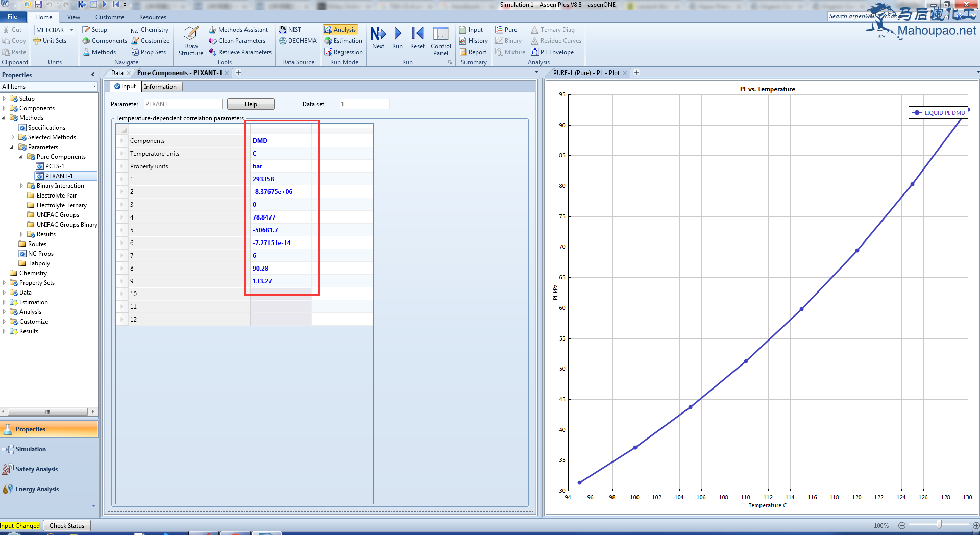Switch to the View ribbon tab

tap(73, 17)
